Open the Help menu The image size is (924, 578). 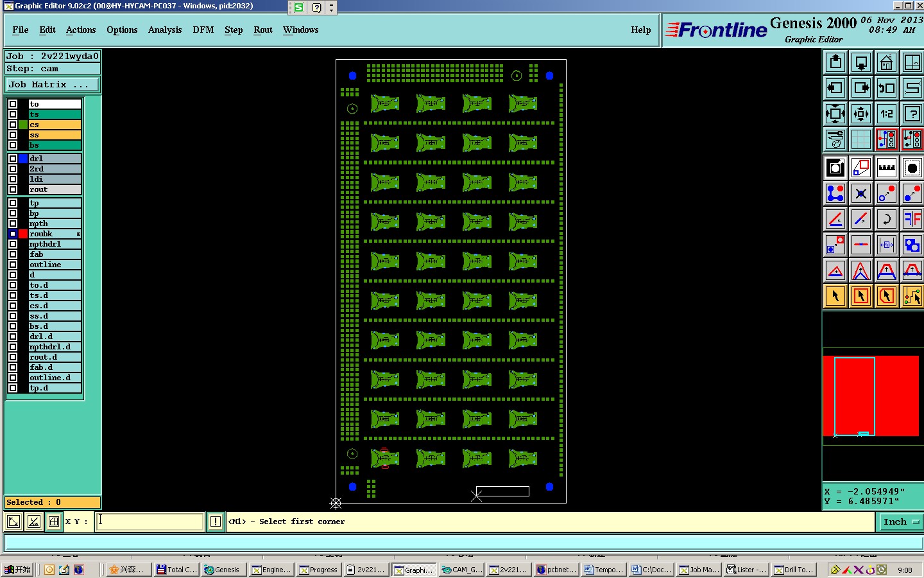click(x=641, y=30)
